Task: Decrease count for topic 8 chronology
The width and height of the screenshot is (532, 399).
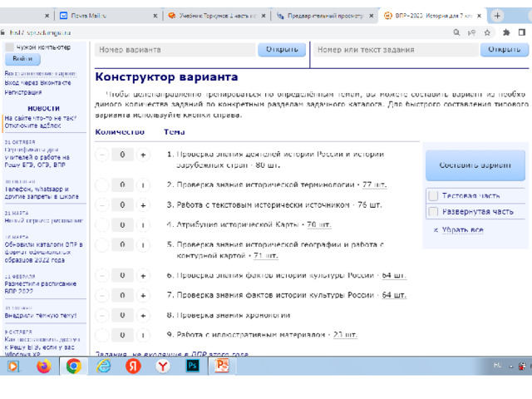Action: click(101, 316)
